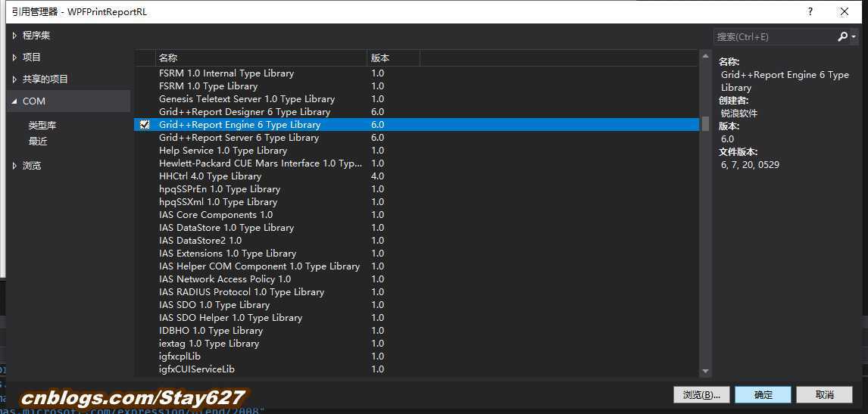Select IAS SDO Helper 1.0 Type Library
Screen dimensions: 868x414
pyautogui.click(x=417, y=318)
